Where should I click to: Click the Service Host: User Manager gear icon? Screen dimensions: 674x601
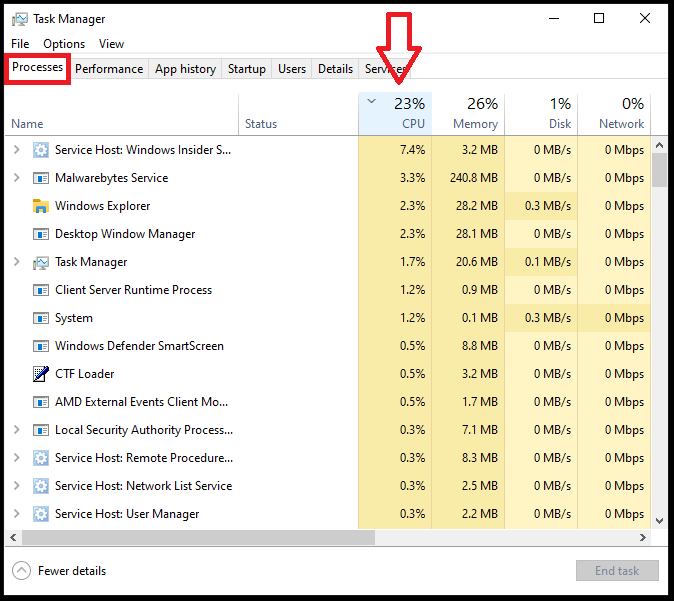(x=40, y=514)
